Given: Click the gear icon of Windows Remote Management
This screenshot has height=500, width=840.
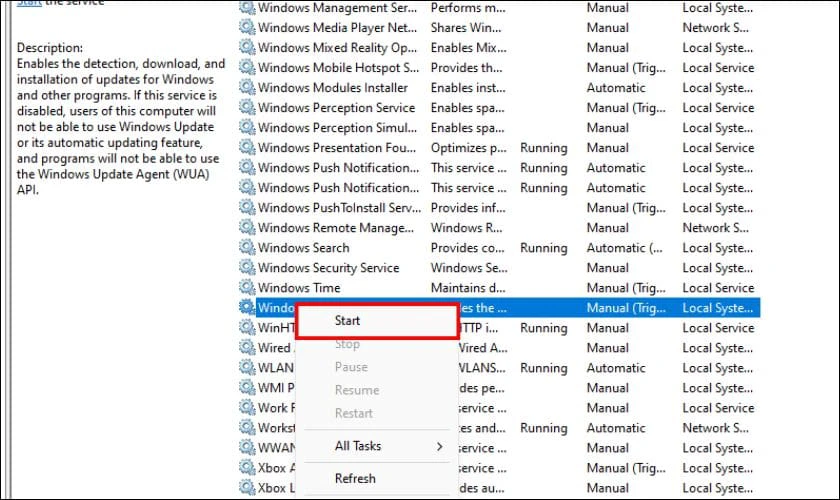Looking at the screenshot, I should point(247,227).
